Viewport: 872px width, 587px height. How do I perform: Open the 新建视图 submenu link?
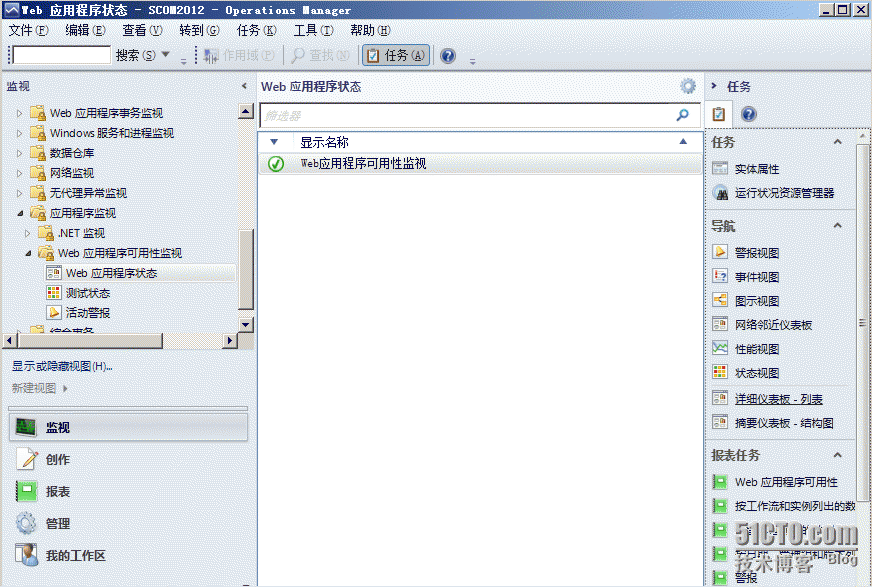click(39, 389)
